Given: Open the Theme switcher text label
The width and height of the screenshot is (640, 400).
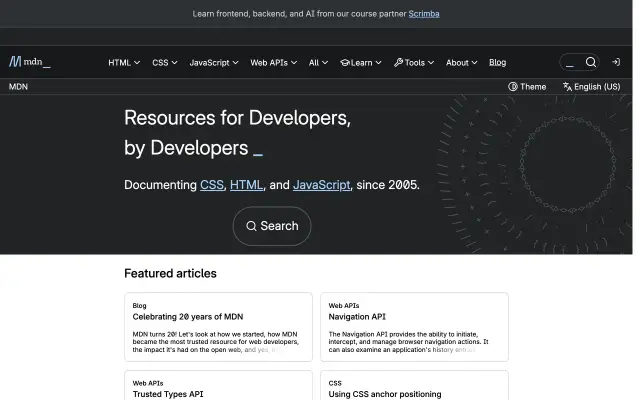Looking at the screenshot, I should click(x=533, y=87).
